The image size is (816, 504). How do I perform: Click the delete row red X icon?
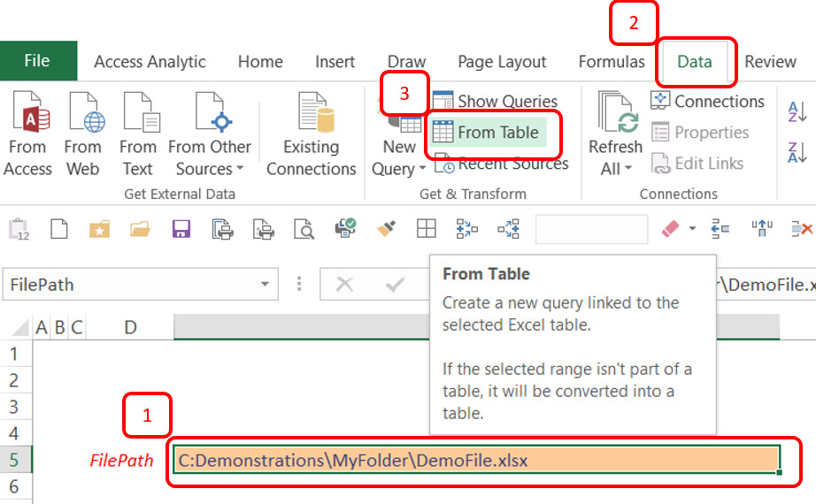[802, 228]
